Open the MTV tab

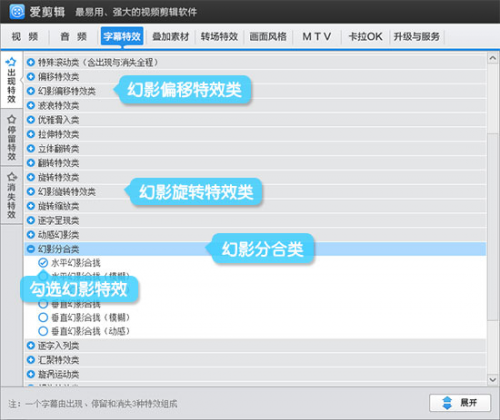click(317, 37)
